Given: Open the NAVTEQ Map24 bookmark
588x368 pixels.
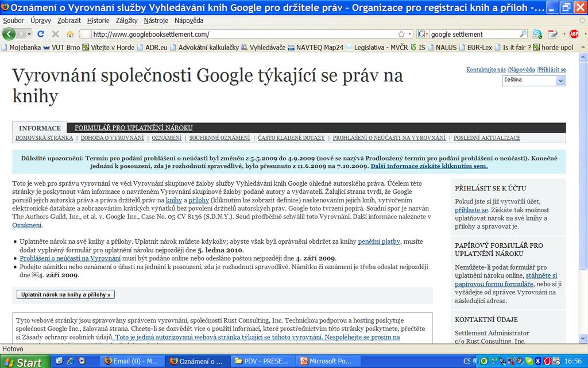Looking at the screenshot, I should (315, 47).
